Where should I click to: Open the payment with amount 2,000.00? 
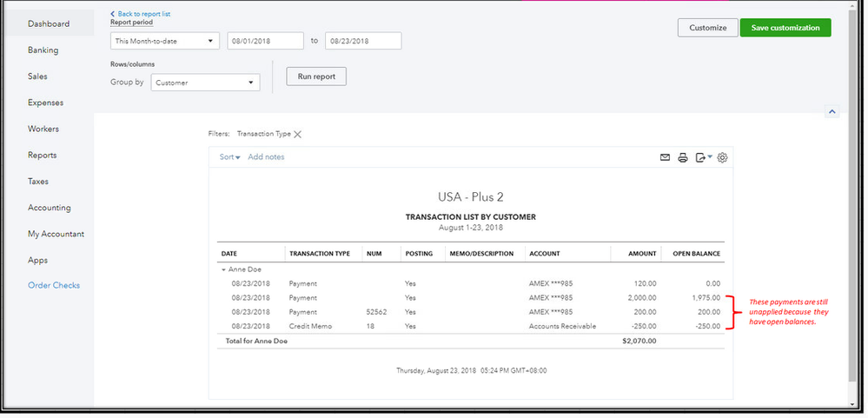coord(471,298)
